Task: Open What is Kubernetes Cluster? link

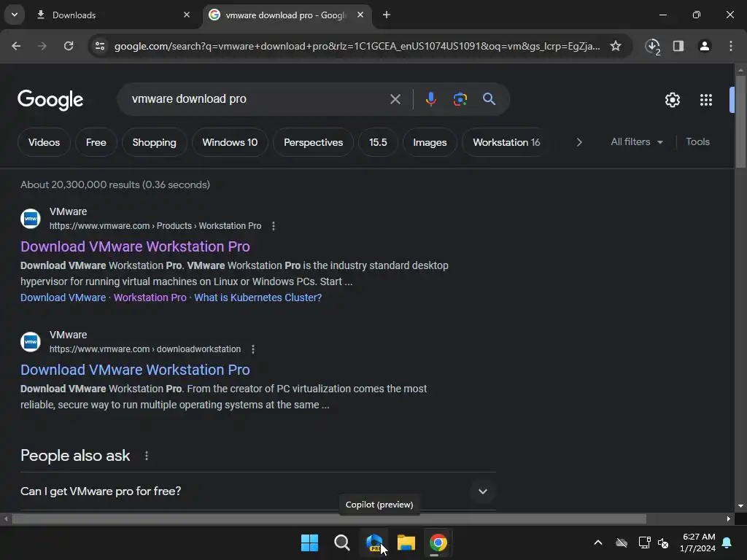Action: 258,297
